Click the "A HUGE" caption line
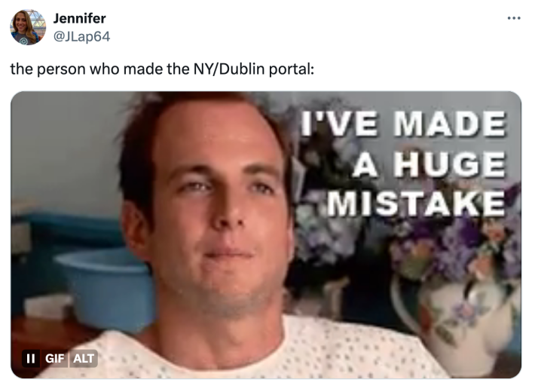This screenshot has width=535, height=392. (x=430, y=164)
